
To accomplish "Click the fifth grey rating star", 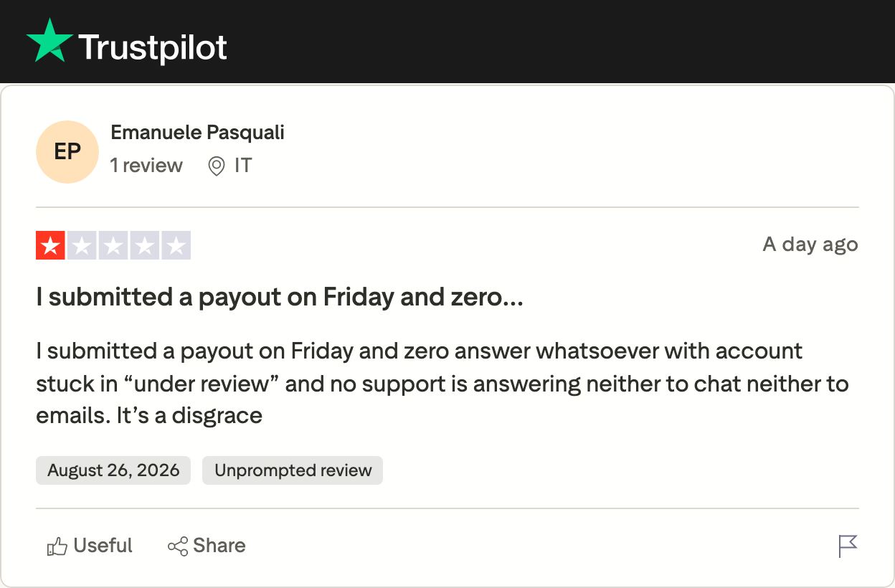I will [x=176, y=245].
